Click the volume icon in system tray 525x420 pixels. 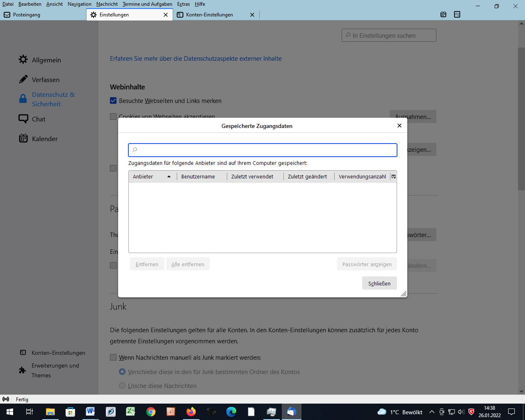coord(461,412)
